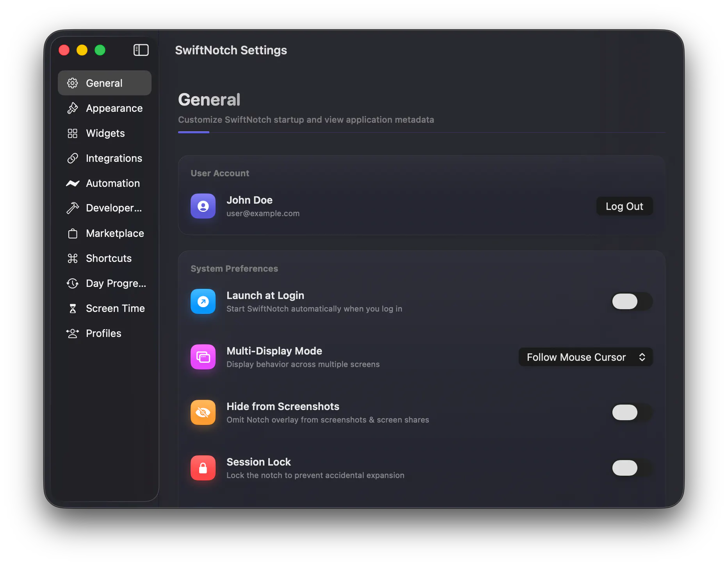Screen dimensions: 728x566
Task: Click the Automation wave icon
Action: [x=73, y=183]
